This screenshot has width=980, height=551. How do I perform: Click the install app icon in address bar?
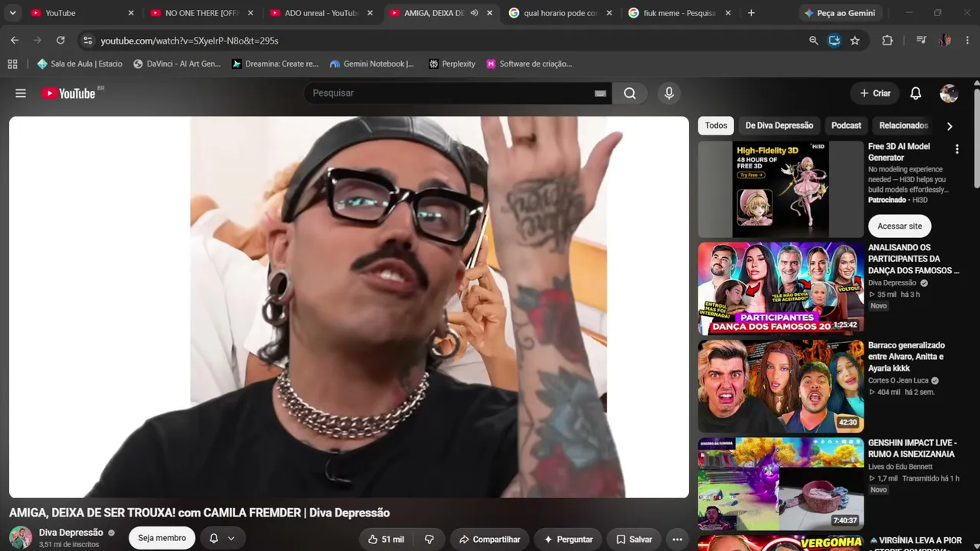835,41
